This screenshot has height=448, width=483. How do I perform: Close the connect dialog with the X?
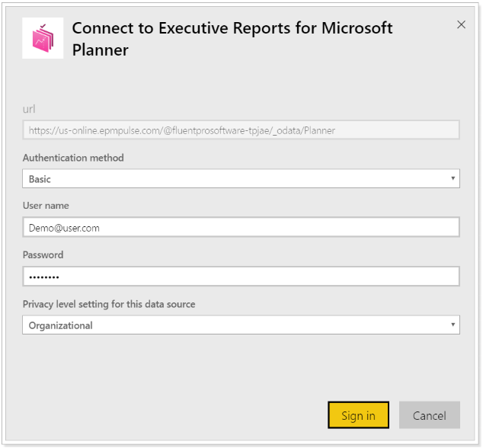(x=461, y=24)
